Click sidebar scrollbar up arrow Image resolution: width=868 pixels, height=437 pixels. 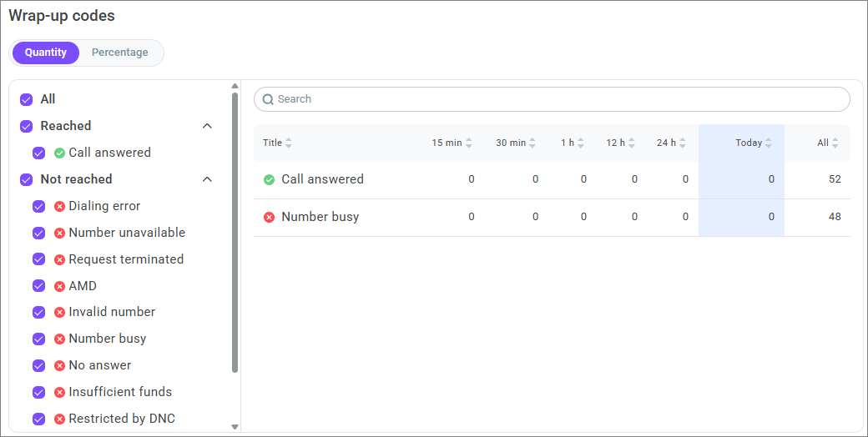click(x=235, y=86)
